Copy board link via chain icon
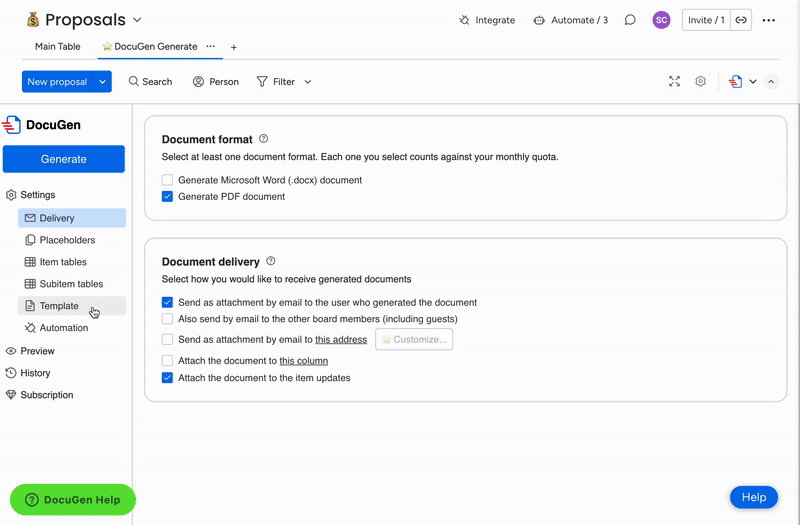Image resolution: width=800 pixels, height=525 pixels. click(741, 20)
